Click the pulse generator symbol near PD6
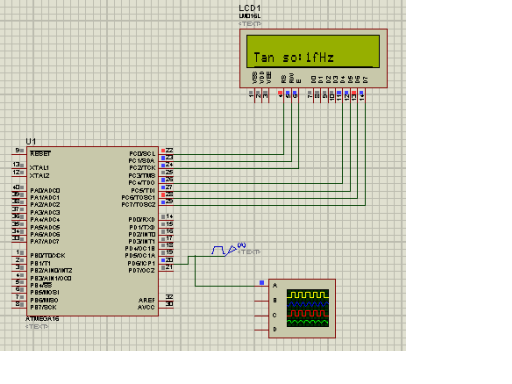 224,250
